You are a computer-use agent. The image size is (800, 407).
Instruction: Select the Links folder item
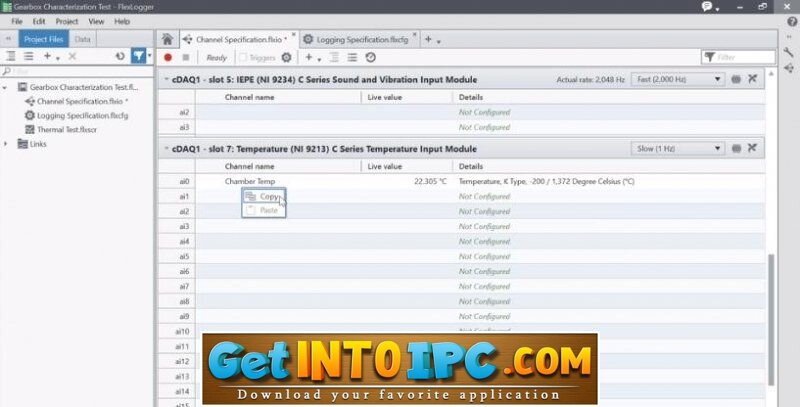pos(38,144)
